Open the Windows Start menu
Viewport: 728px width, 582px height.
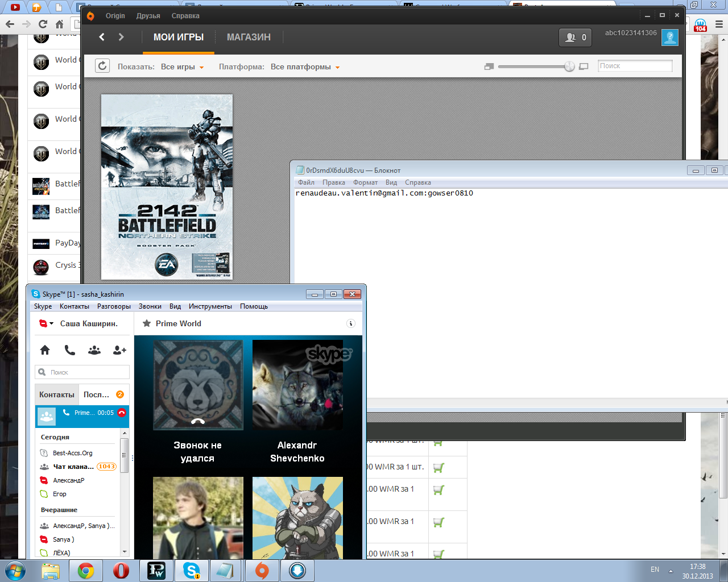[x=15, y=570]
